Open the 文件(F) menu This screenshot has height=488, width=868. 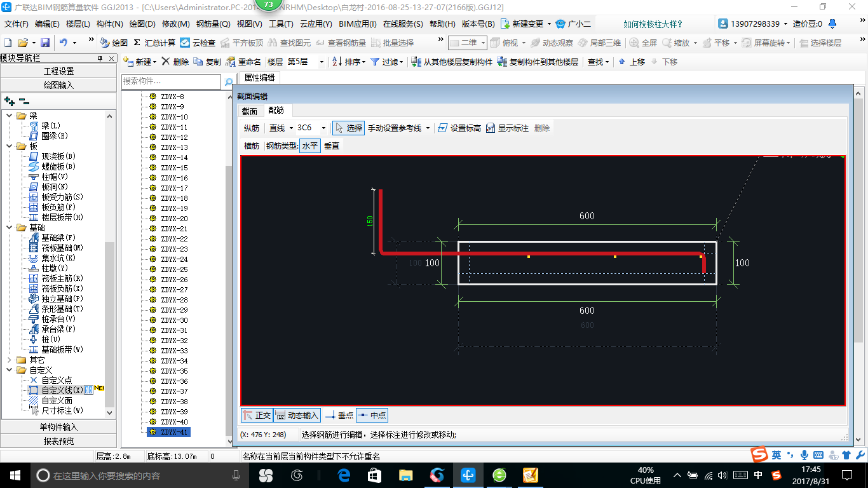click(17, 24)
